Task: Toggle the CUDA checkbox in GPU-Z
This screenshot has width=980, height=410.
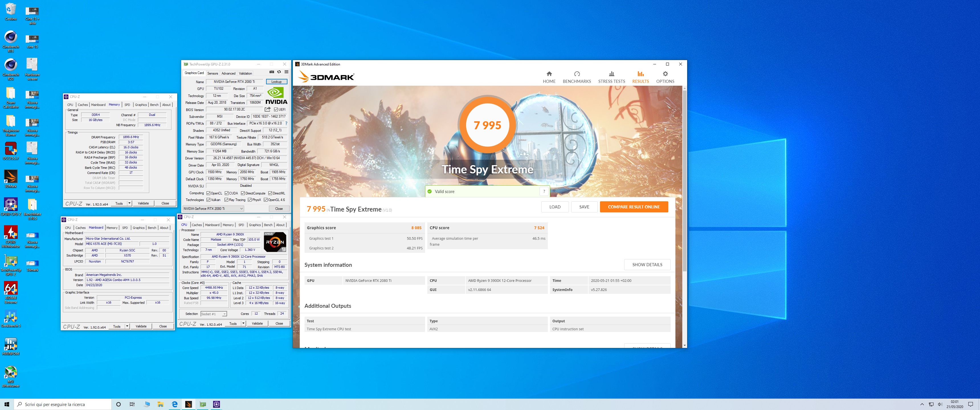Action: point(226,193)
